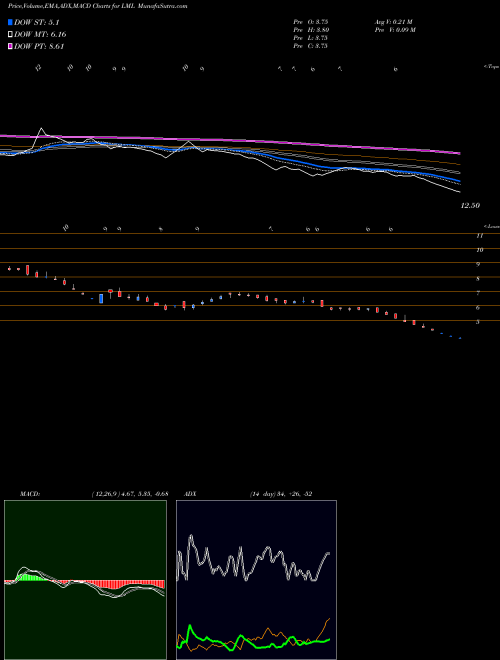Click the ADX (14 day) parameter values
This screenshot has height=660, width=500.
pos(280,494)
